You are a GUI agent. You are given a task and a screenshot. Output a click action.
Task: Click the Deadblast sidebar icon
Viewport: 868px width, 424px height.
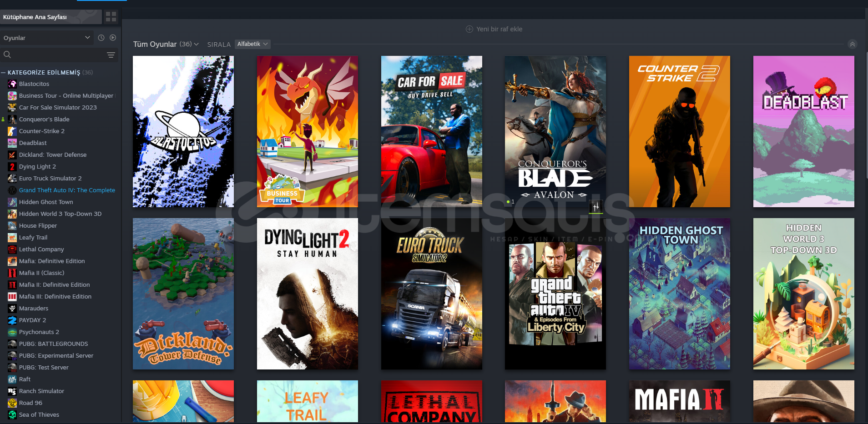coord(12,143)
